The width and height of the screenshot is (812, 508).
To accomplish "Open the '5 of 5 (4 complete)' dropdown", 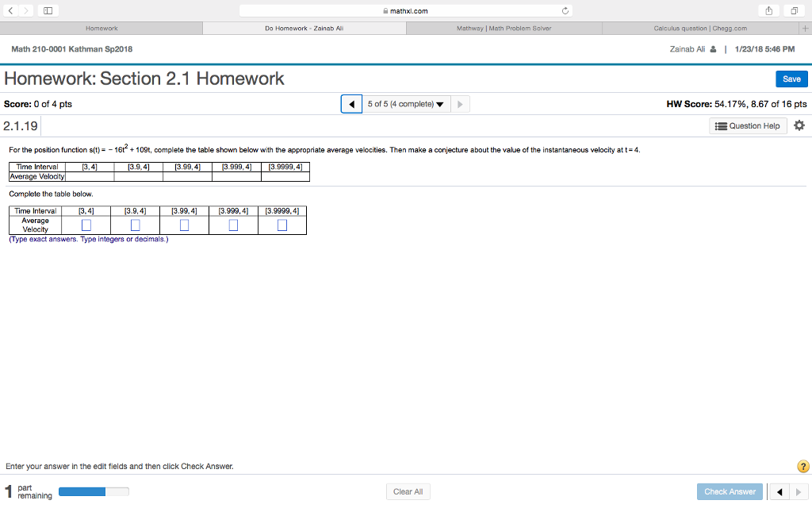I will (x=408, y=103).
